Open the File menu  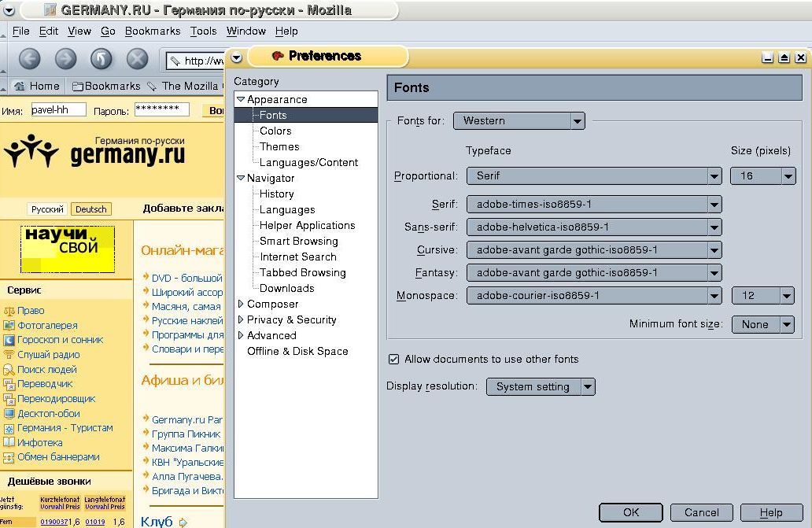(x=20, y=31)
